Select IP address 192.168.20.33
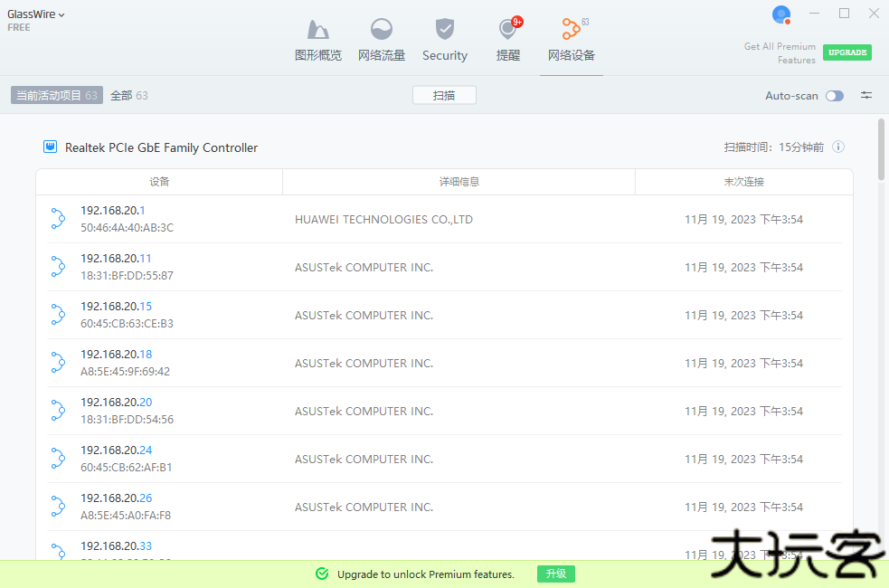This screenshot has height=588, width=889. point(117,546)
